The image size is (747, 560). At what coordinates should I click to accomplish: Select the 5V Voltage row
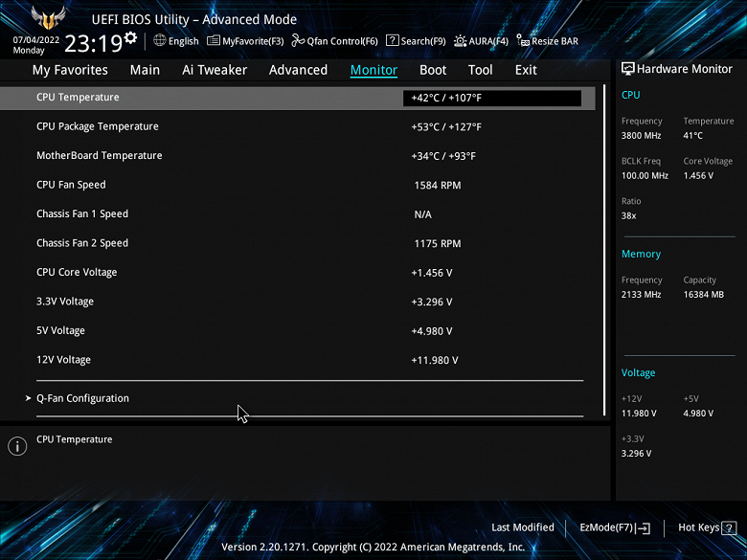click(x=298, y=330)
